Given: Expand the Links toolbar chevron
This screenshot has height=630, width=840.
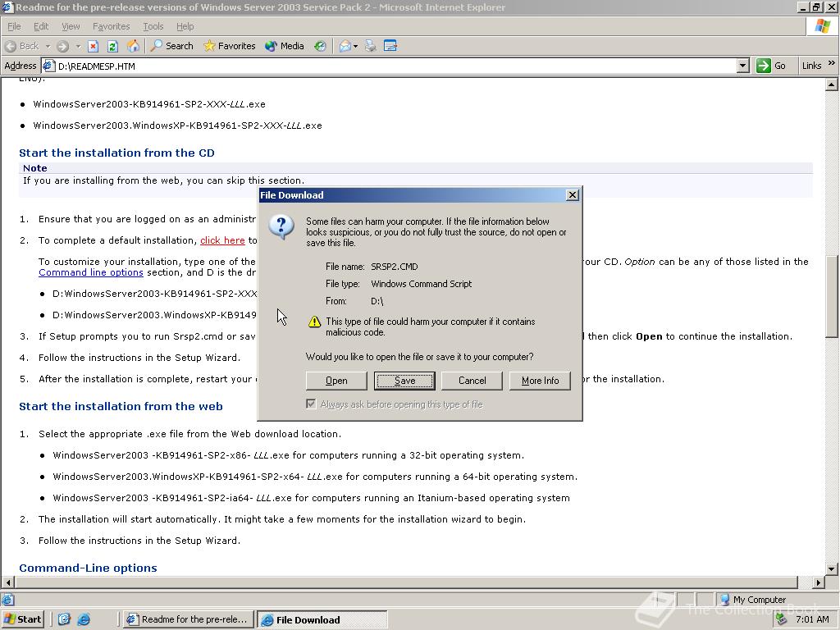Looking at the screenshot, I should (x=832, y=63).
